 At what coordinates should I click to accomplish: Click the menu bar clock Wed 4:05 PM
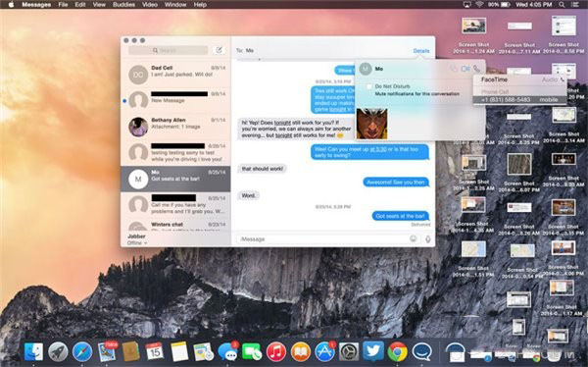pos(535,5)
